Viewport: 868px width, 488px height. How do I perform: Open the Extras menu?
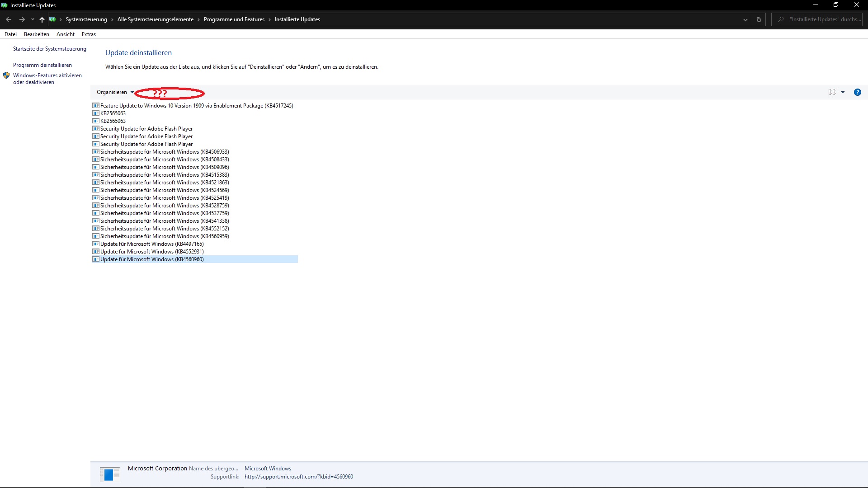coord(89,34)
